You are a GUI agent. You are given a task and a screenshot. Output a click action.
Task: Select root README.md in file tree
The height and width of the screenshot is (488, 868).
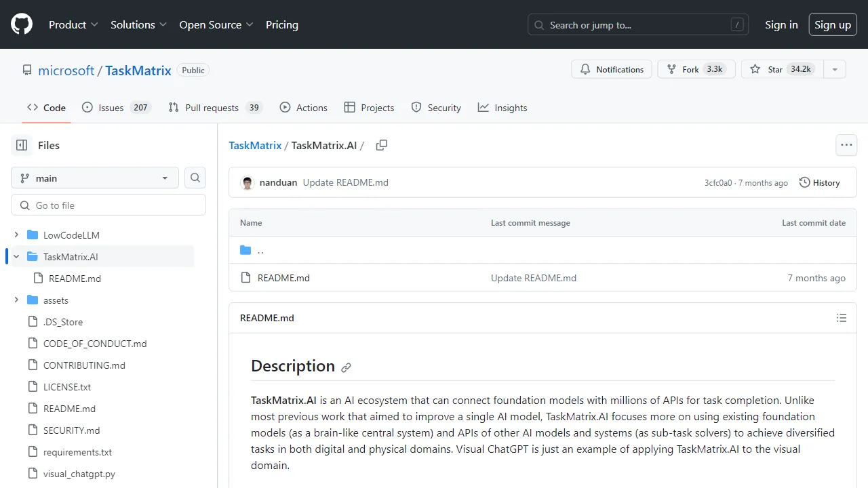click(69, 409)
